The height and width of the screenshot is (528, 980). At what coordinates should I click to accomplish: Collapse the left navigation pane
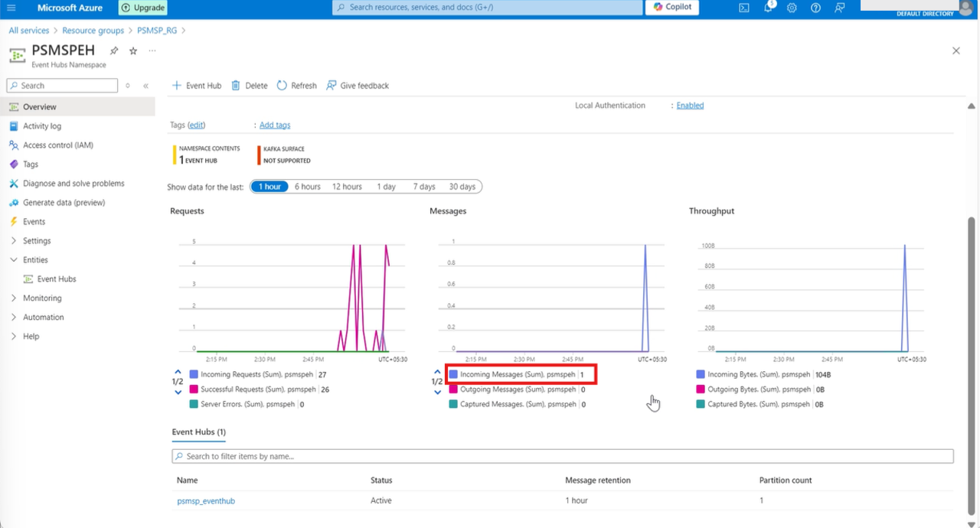(x=145, y=86)
